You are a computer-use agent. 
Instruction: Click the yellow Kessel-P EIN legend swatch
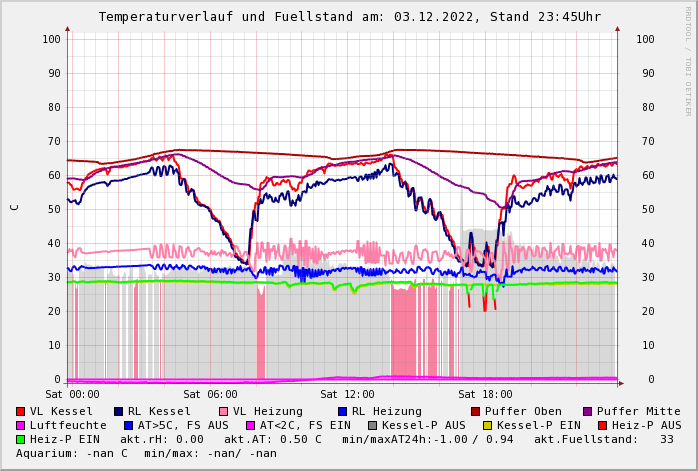click(x=488, y=425)
